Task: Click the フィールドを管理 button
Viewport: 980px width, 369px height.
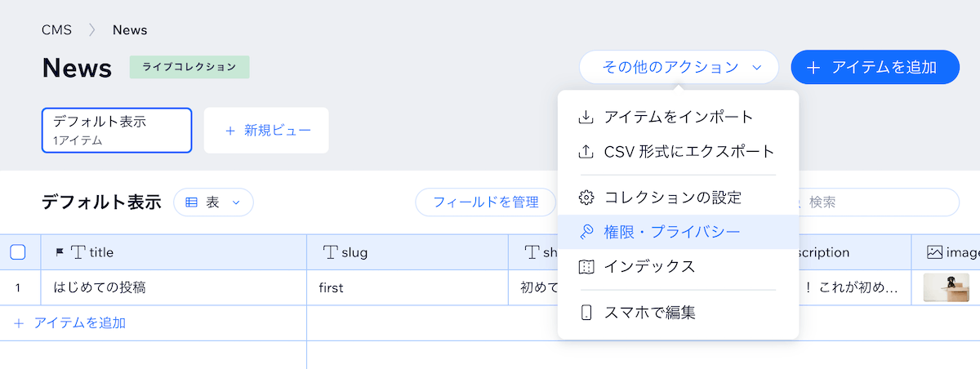Action: (485, 202)
